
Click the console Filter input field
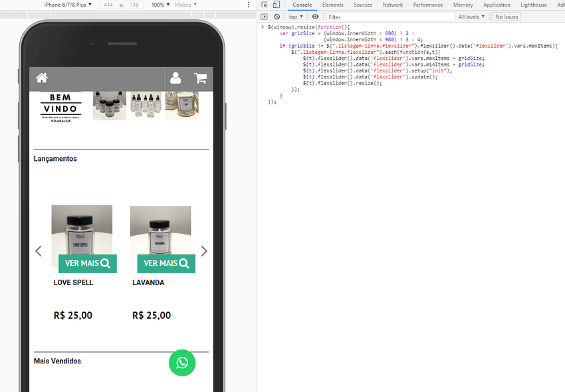[390, 17]
